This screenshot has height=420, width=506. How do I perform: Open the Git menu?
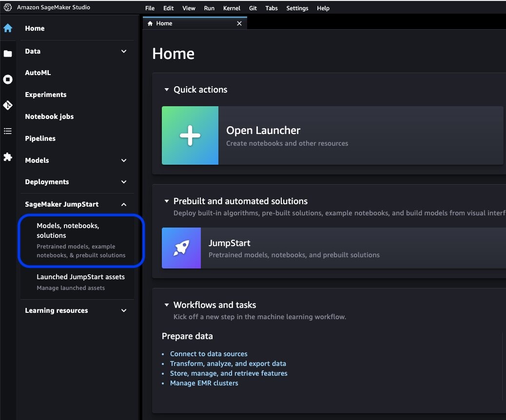click(253, 8)
